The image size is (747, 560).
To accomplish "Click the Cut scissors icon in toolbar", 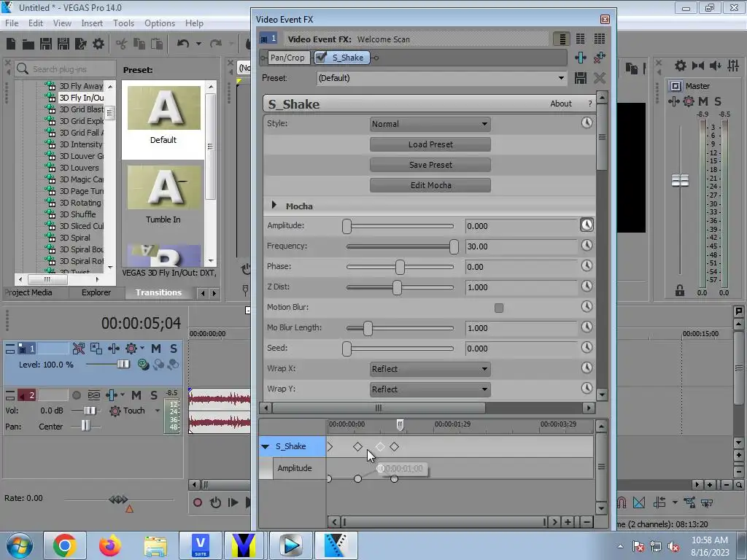I will [122, 44].
